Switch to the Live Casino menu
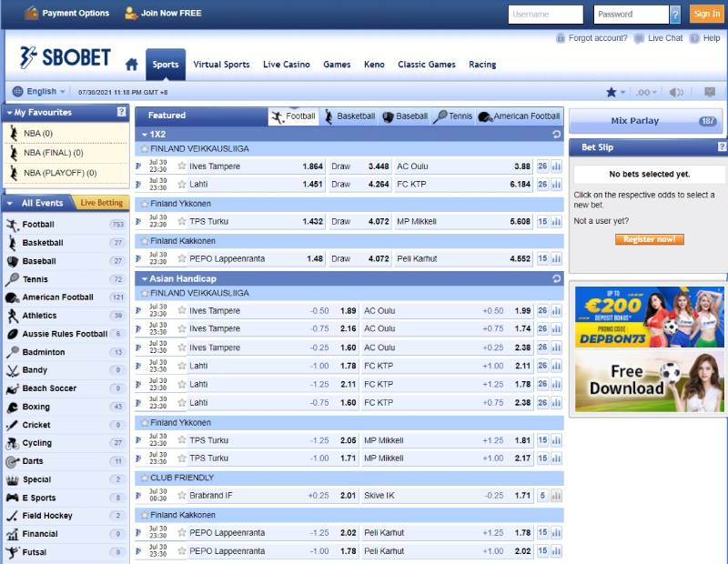 286,65
